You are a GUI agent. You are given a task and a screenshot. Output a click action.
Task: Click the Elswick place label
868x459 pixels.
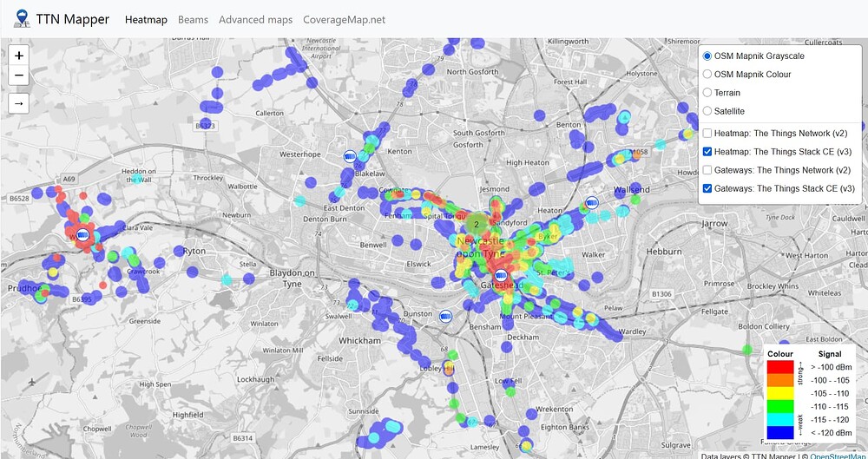tap(418, 264)
